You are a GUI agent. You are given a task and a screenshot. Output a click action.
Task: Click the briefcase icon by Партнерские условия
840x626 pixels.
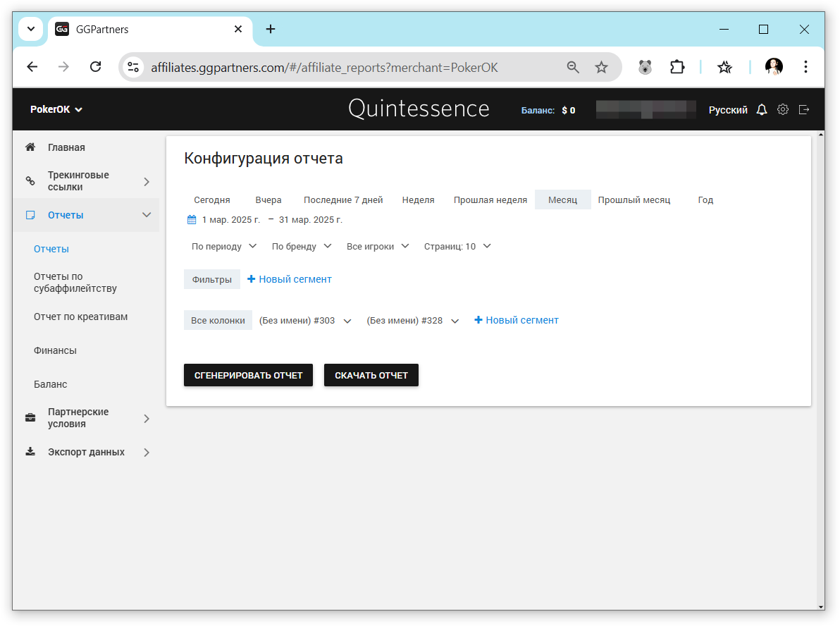pos(30,417)
